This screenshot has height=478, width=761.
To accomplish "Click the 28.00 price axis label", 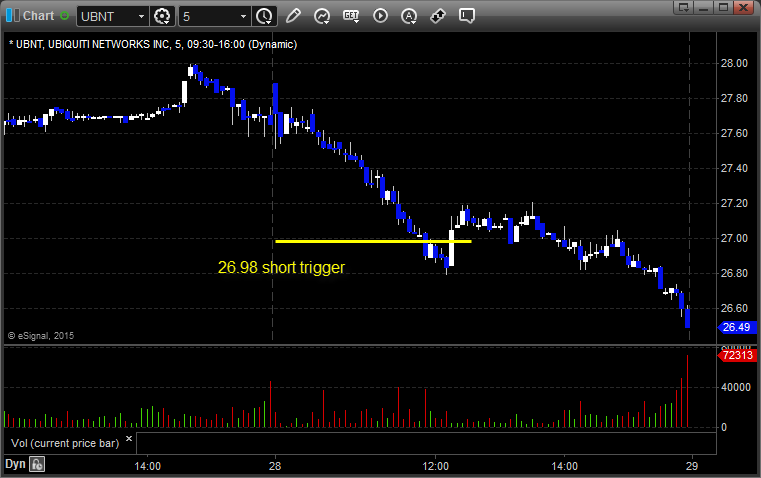I will [734, 63].
